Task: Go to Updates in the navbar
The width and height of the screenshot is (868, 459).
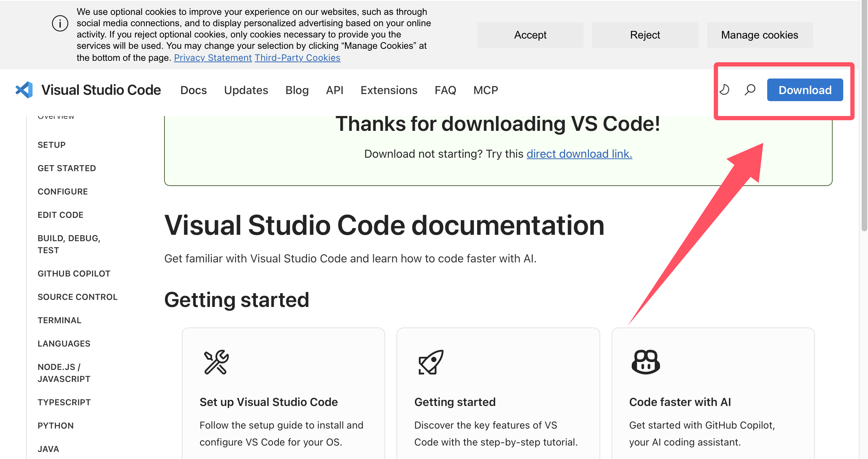Action: 246,90
